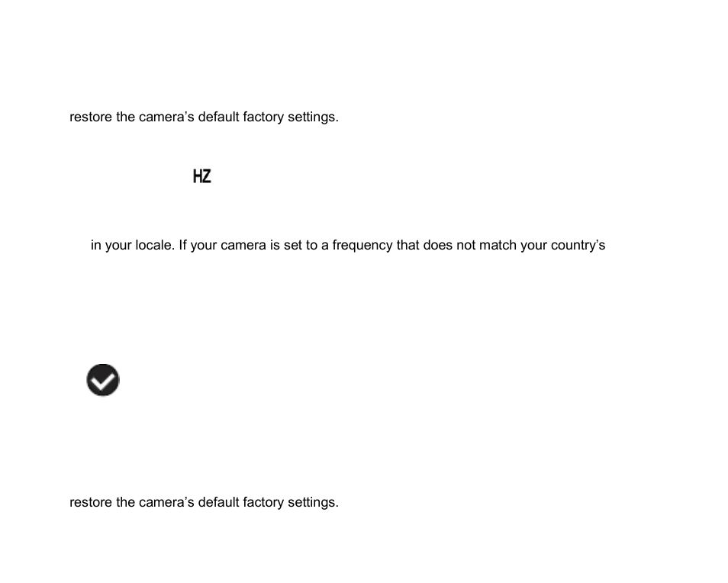Viewport: 728px width, 583px height.
Task: Click the word 'If' after 'locale.'
Action: tap(182, 245)
